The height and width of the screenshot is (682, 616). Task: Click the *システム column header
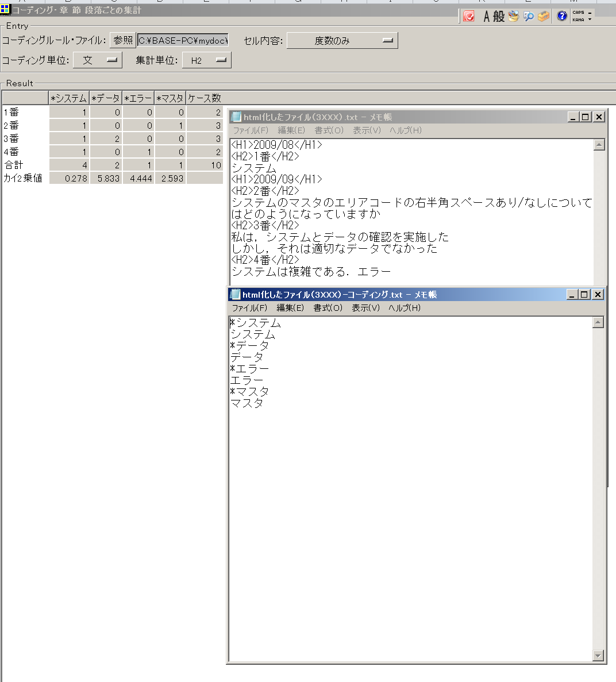click(69, 98)
